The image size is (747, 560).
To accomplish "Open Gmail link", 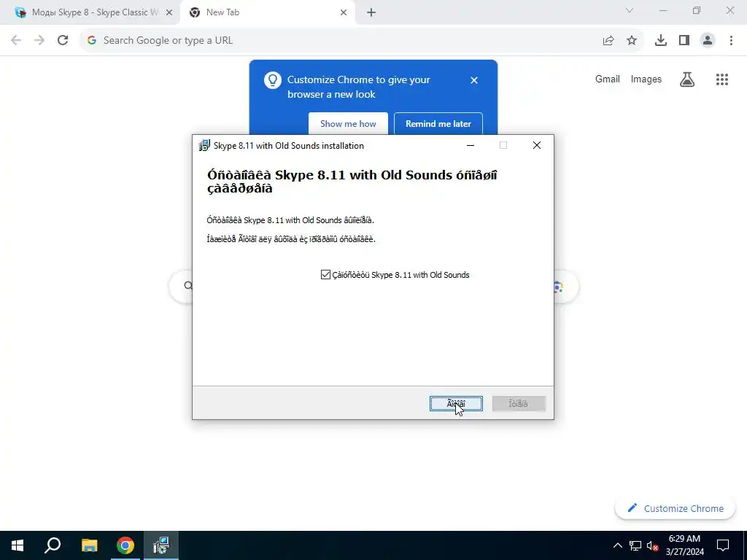I will (x=608, y=79).
